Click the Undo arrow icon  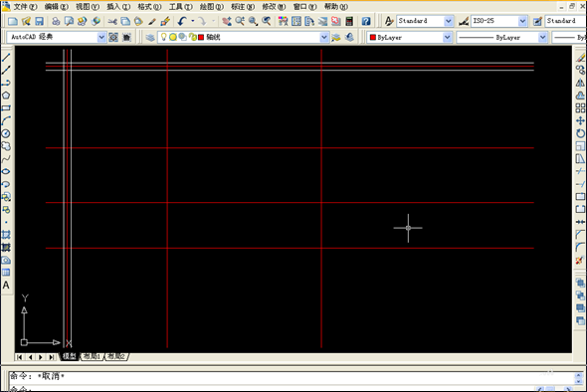(x=182, y=21)
